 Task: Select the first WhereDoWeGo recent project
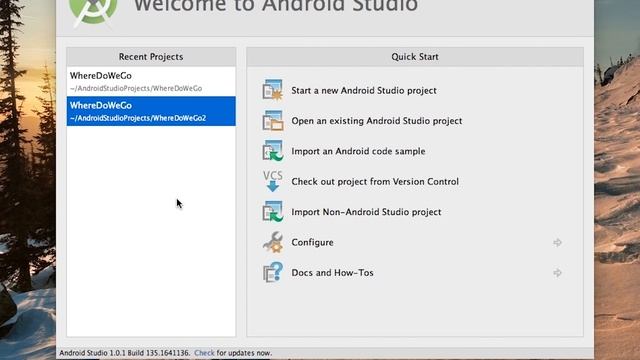click(151, 81)
